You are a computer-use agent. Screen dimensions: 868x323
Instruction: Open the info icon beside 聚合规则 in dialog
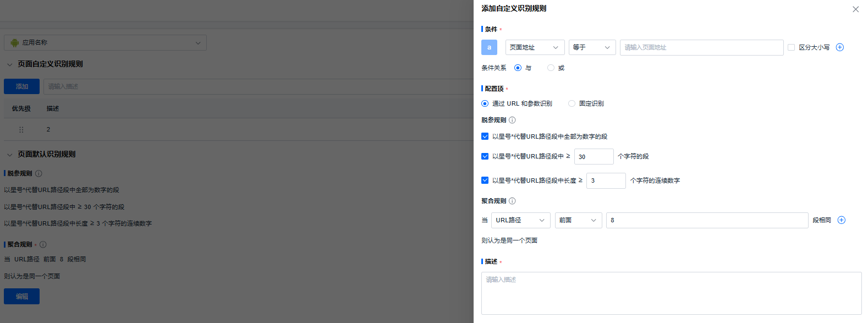(x=512, y=201)
